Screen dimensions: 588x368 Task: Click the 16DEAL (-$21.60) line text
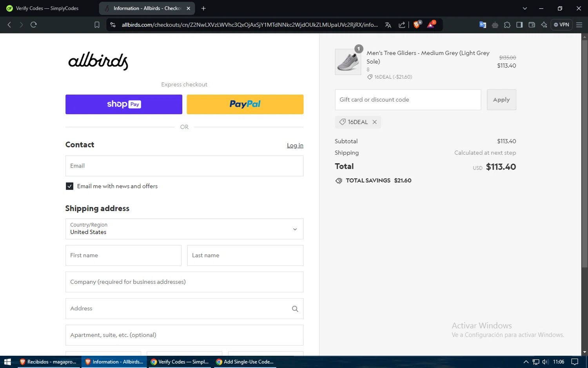pos(393,77)
